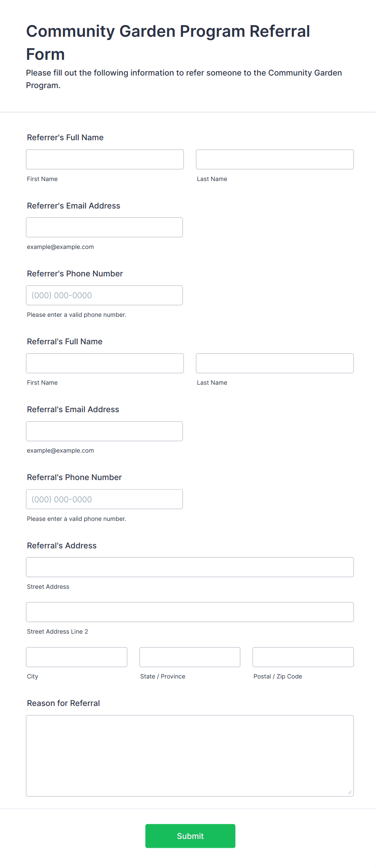The width and height of the screenshot is (376, 868).
Task: Grab the textarea resize handle corner
Action: click(350, 792)
